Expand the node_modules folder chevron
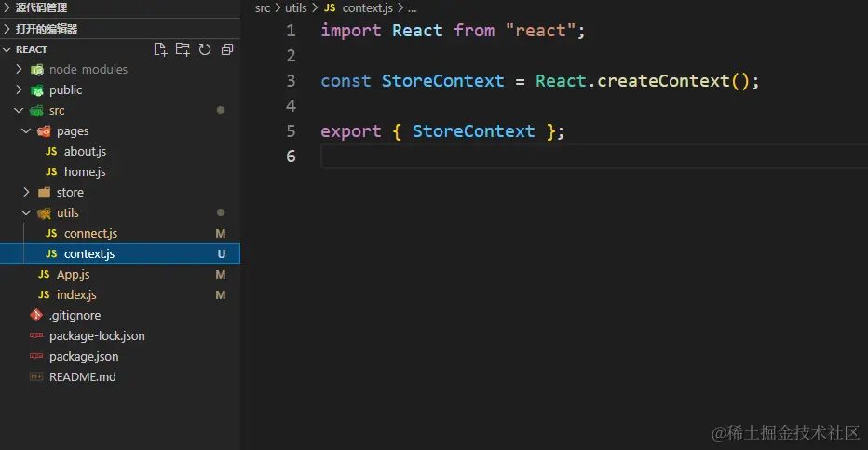Image resolution: width=868 pixels, height=450 pixels. coord(20,69)
